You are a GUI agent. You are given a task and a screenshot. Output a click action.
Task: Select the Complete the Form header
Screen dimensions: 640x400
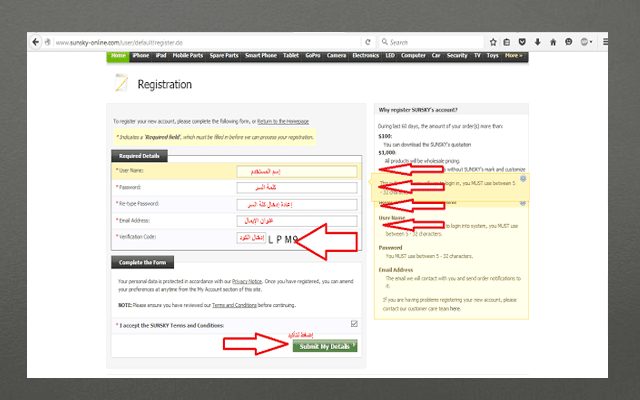click(x=142, y=262)
